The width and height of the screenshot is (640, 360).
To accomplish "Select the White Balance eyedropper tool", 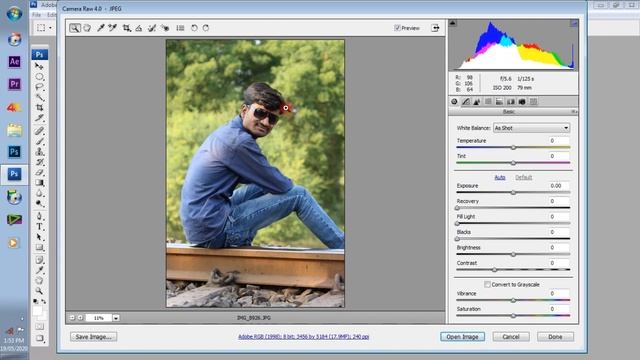I will (100, 28).
